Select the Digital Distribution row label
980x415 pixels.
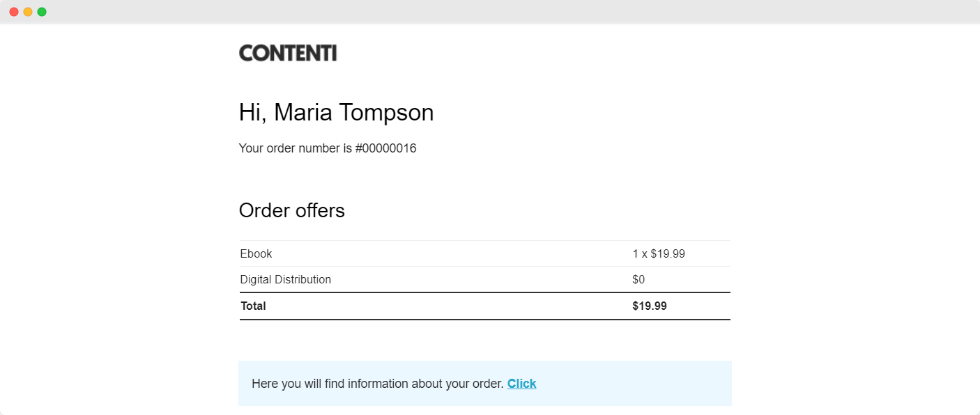pos(286,280)
